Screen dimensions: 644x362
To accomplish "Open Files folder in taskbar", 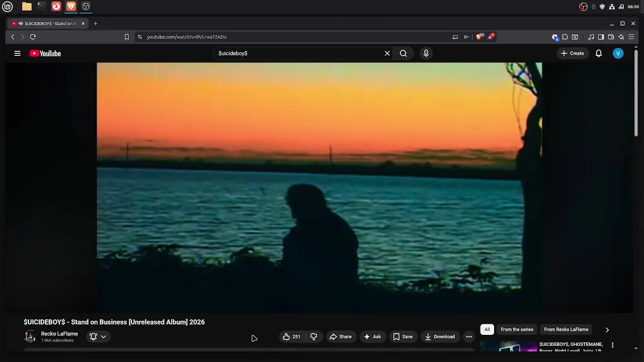I will 27,7.
